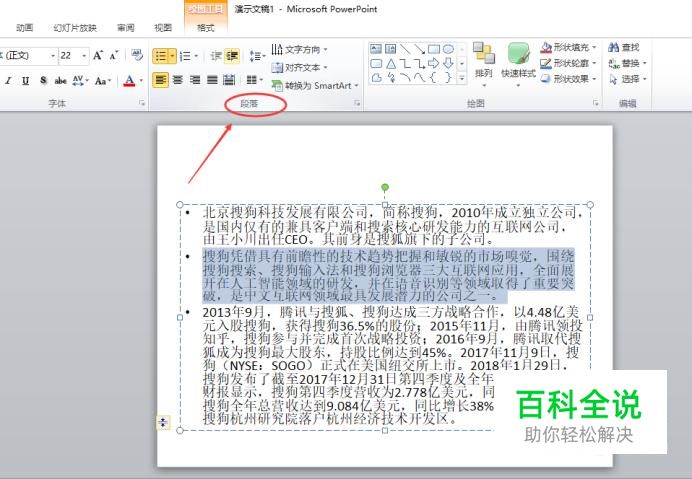This screenshot has height=479, width=692.
Task: Increase the list indent level
Action: 232,56
